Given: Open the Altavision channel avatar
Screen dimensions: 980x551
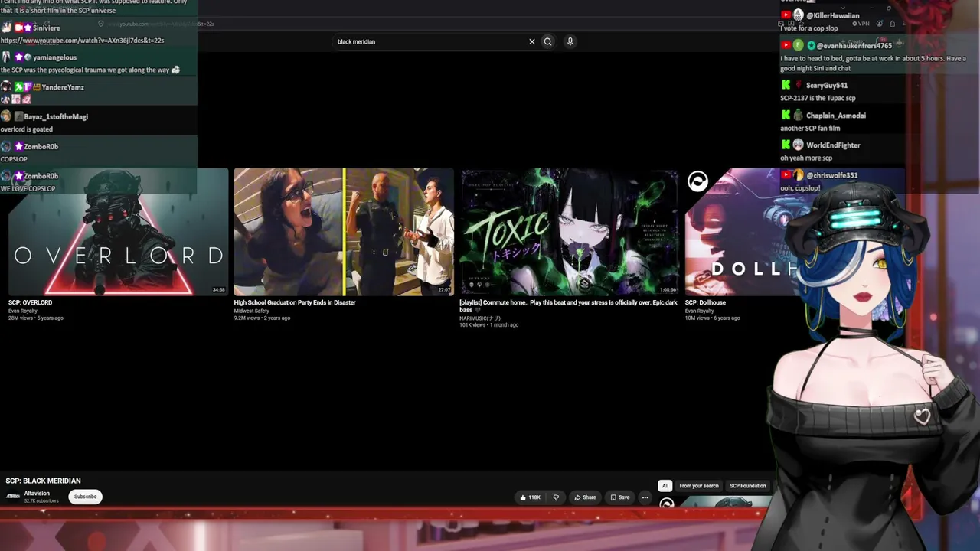Looking at the screenshot, I should click(x=13, y=497).
